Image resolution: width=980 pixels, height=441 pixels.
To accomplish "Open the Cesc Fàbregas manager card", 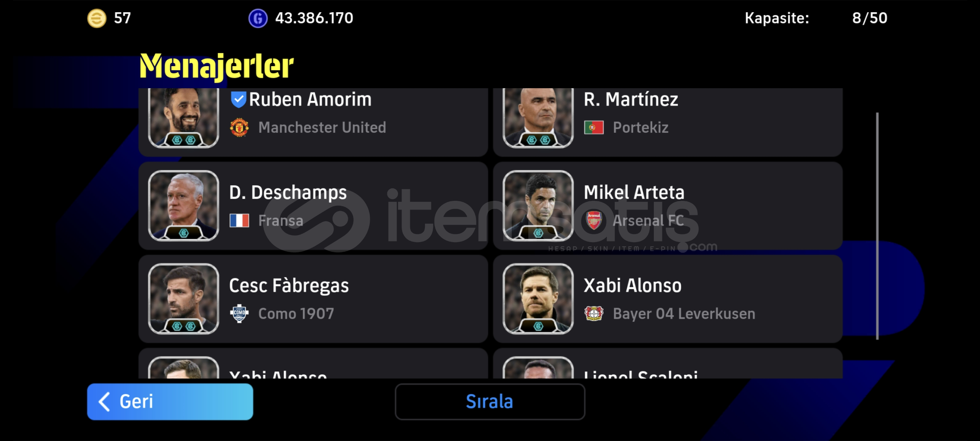I will 313,299.
